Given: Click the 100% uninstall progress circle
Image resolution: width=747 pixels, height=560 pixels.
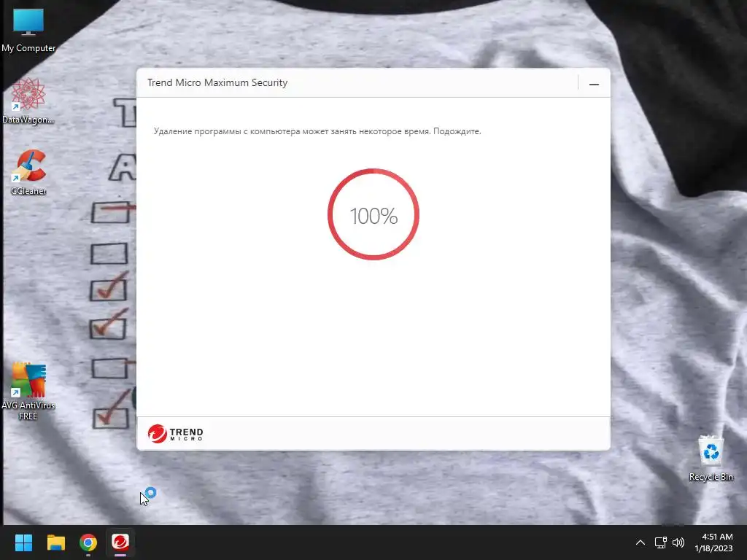Looking at the screenshot, I should coord(373,214).
